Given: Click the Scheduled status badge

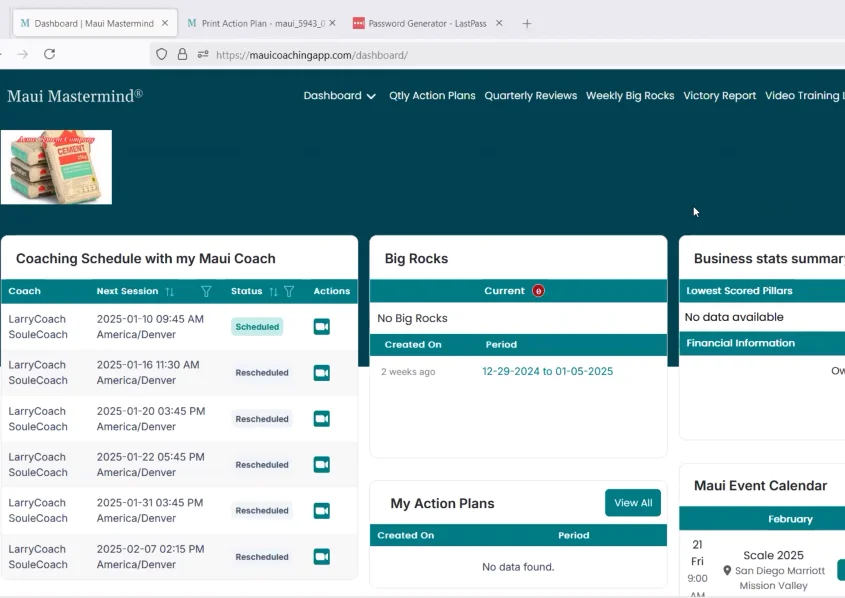Looking at the screenshot, I should pos(257,327).
